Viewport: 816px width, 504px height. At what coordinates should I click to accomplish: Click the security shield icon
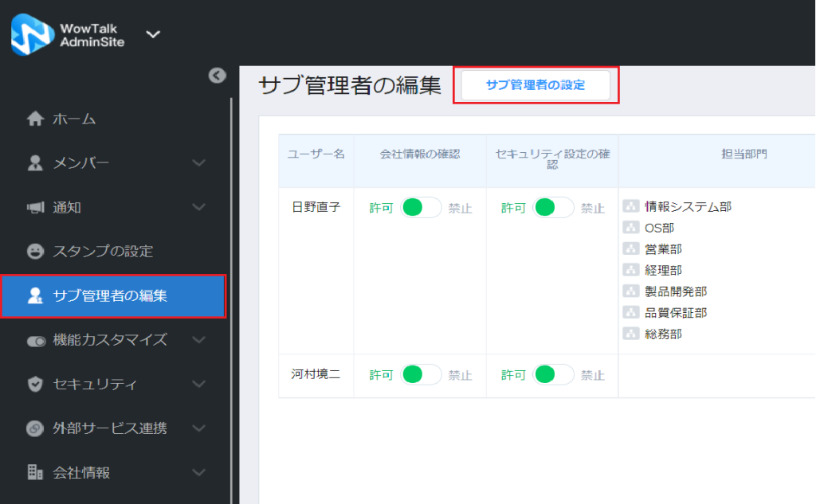[35, 384]
